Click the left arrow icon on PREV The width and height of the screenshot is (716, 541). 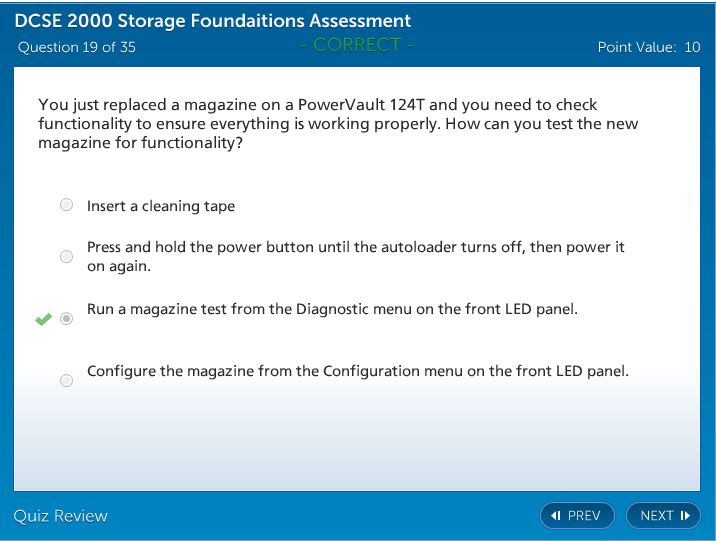tap(557, 516)
